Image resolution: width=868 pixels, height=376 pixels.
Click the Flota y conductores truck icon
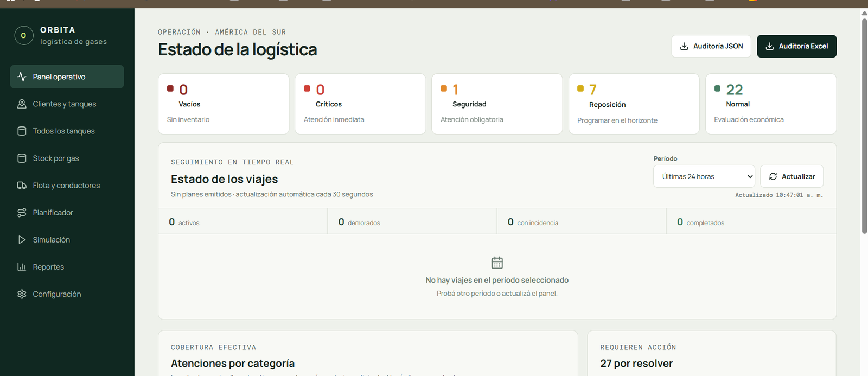pyautogui.click(x=22, y=185)
